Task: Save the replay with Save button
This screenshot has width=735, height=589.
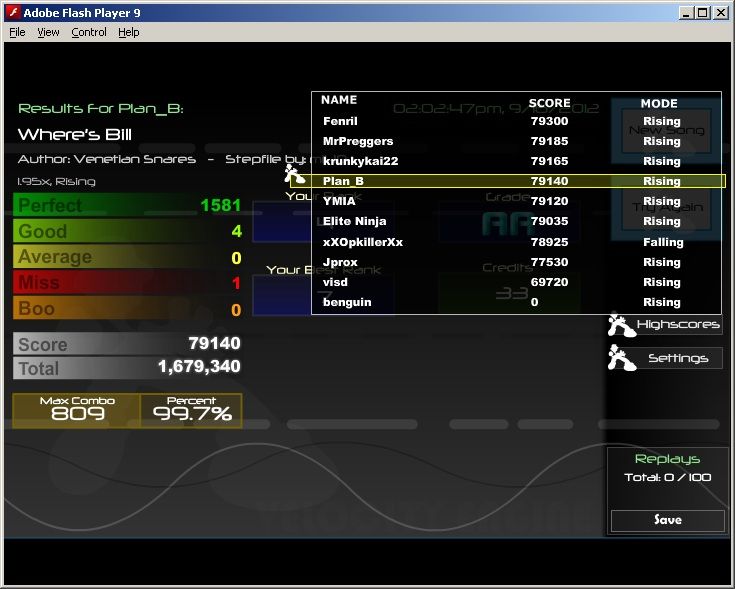Action: pyautogui.click(x=667, y=520)
